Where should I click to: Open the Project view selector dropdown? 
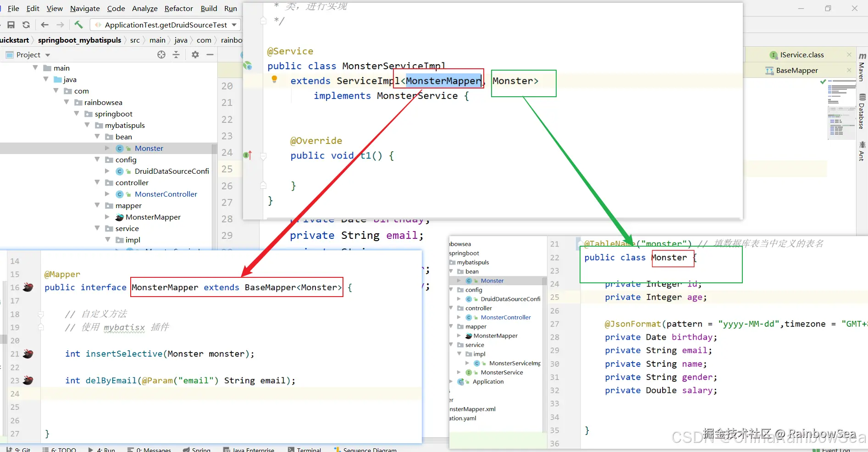point(48,55)
